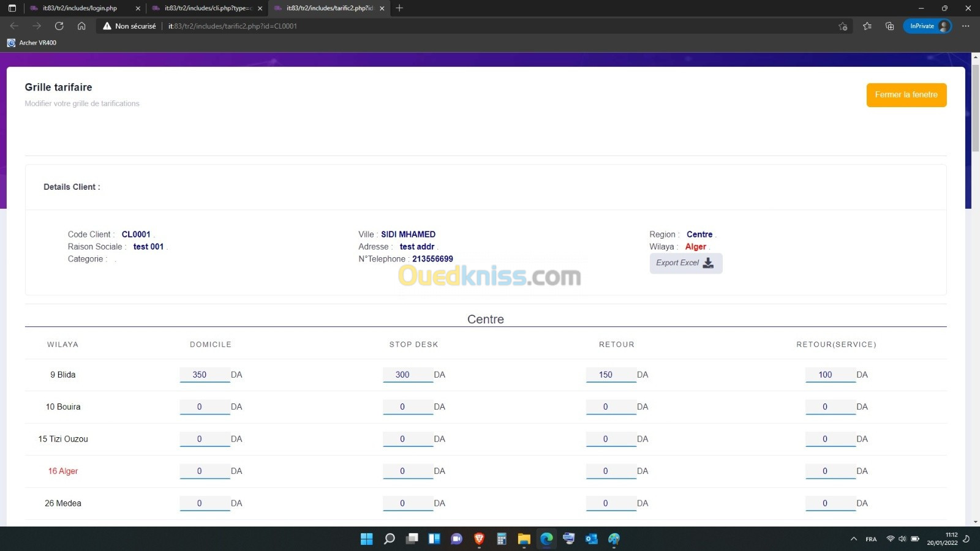Open File Explorer from the taskbar
Screen dimensions: 980x551
524,539
